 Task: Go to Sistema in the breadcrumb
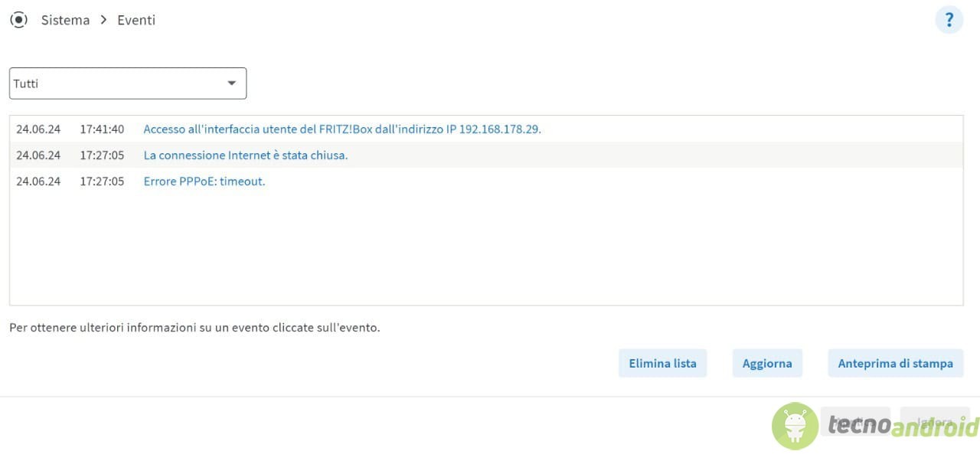point(65,20)
